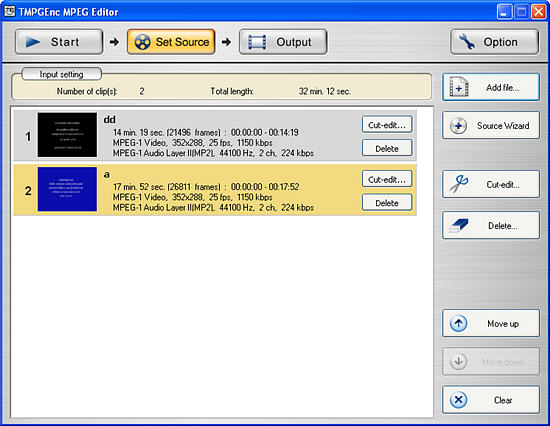
Task: Click clip dd's MPEG-1 Audio Layer II line
Action: (213, 153)
